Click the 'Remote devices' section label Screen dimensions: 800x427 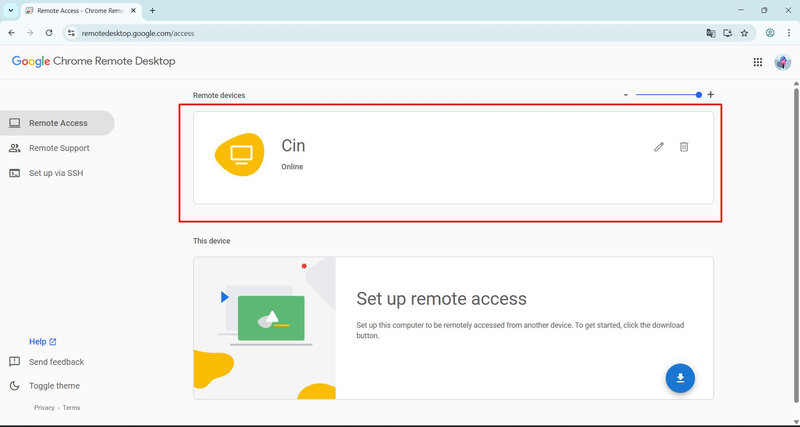coord(219,95)
